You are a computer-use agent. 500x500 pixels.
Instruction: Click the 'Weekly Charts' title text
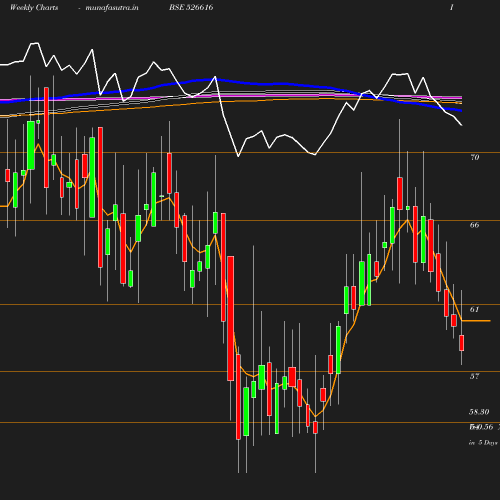coord(34,7)
